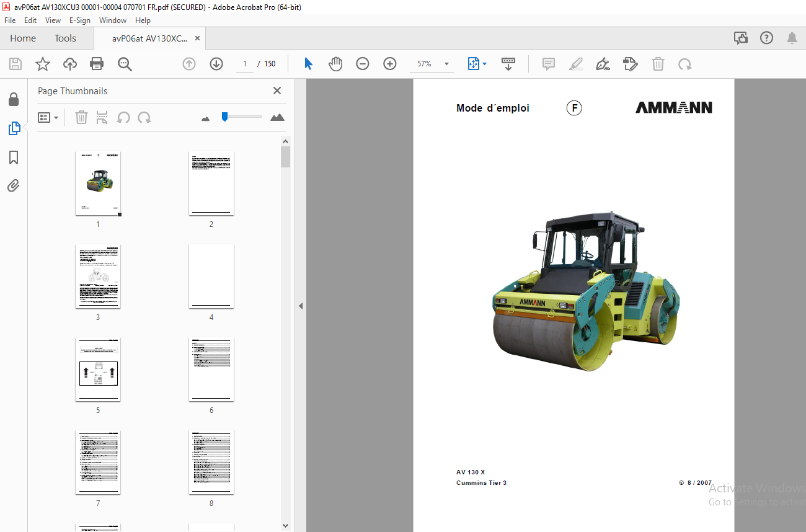Close the Page Thumbnails panel

click(x=277, y=91)
